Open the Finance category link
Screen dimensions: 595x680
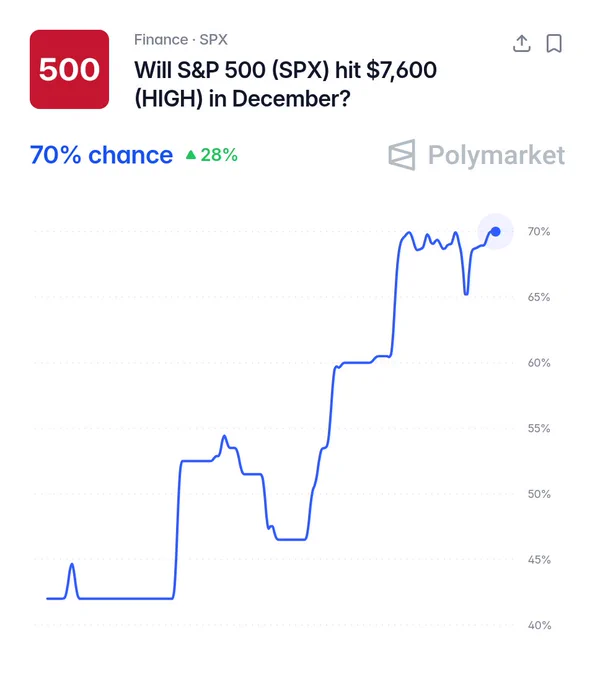(x=161, y=40)
